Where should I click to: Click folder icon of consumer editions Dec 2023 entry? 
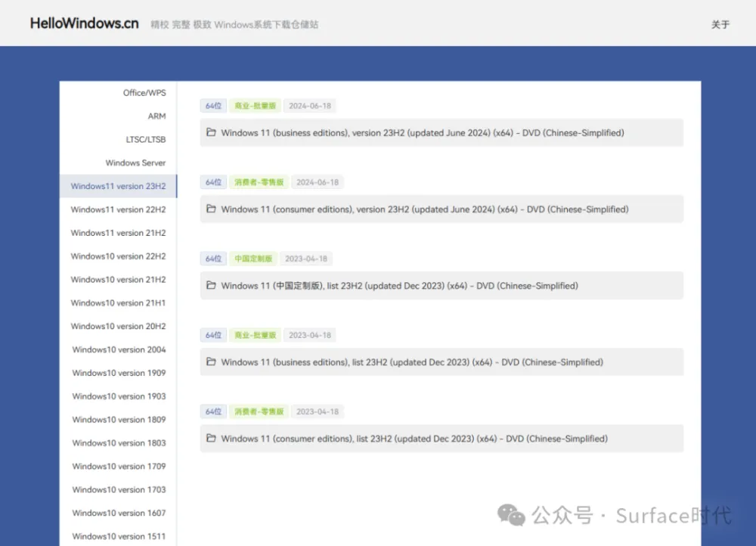click(x=211, y=439)
